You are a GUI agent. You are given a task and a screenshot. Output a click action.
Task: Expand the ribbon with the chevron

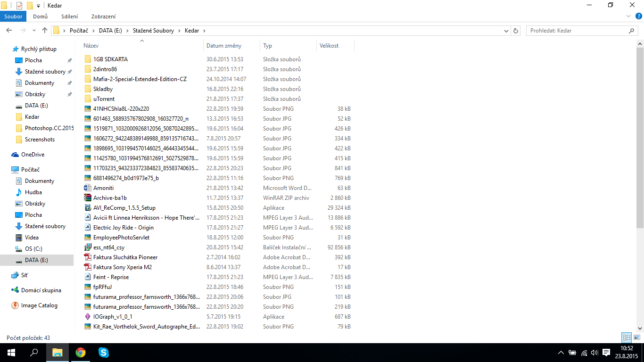(628, 16)
